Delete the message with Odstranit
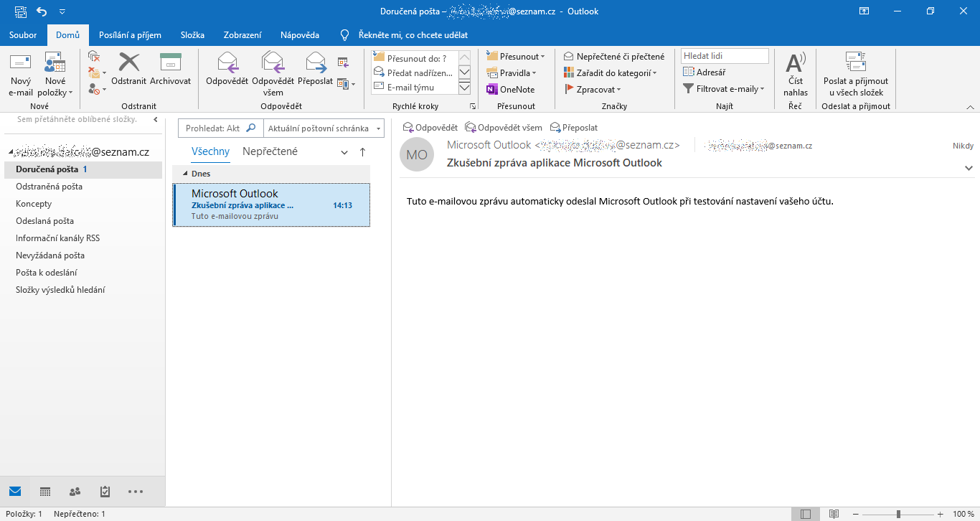Image resolution: width=980 pixels, height=521 pixels. click(x=129, y=69)
